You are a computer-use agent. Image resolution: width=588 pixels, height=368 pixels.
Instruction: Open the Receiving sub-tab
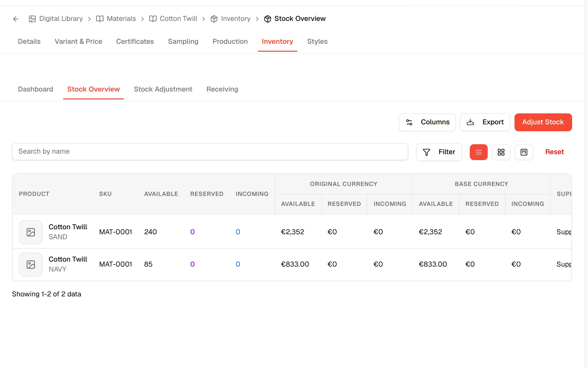222,89
